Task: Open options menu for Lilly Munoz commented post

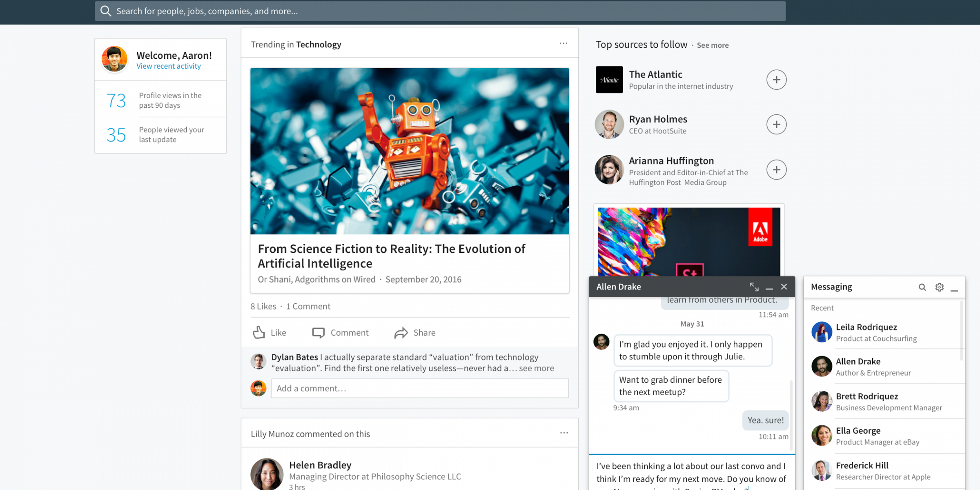Action: coord(564,433)
